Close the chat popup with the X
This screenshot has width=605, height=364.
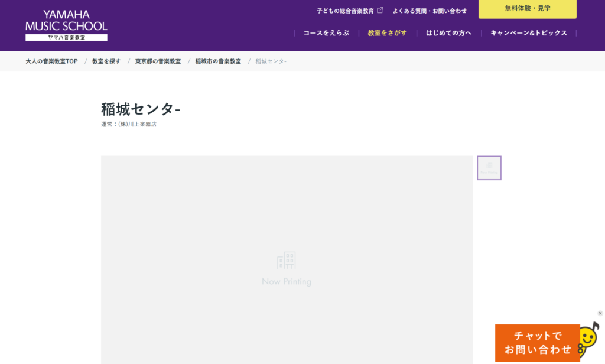[x=600, y=313]
